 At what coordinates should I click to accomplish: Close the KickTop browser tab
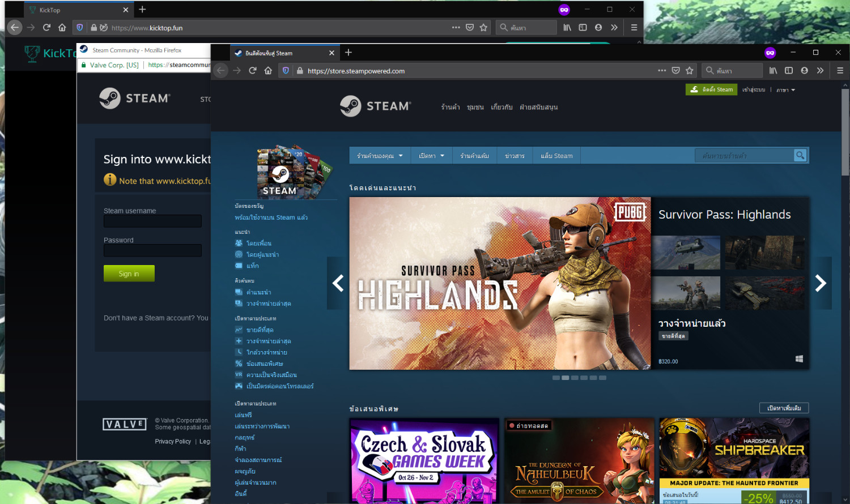(125, 10)
